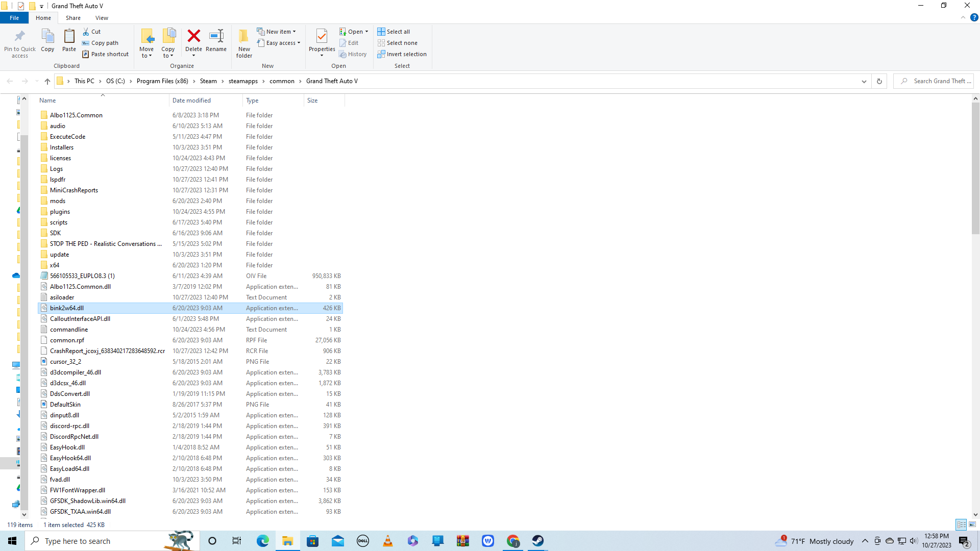Expand address bar history dropdown

(864, 81)
